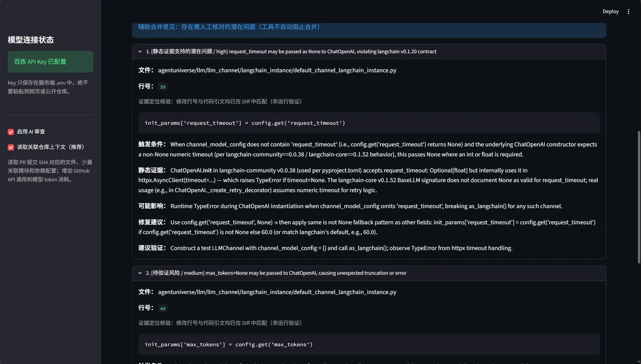
Task: Click the 触发条件 label in issue 1
Action: pyautogui.click(x=152, y=144)
